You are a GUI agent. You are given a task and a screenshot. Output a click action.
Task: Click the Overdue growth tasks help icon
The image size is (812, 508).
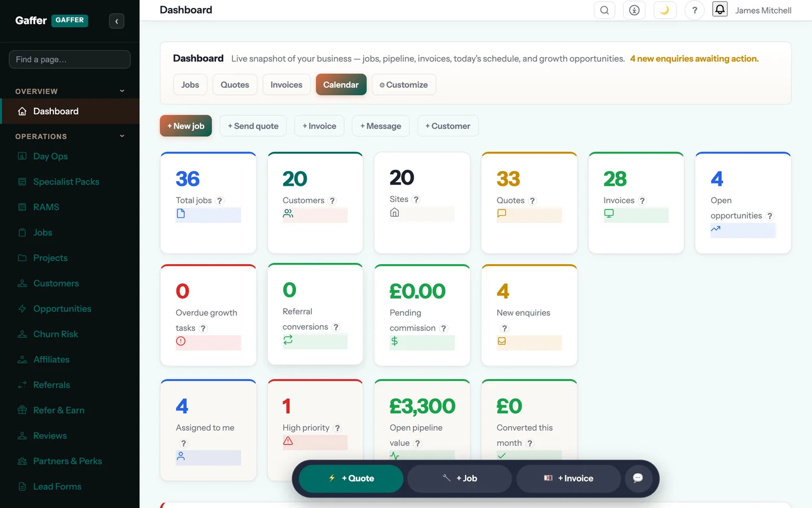point(204,328)
